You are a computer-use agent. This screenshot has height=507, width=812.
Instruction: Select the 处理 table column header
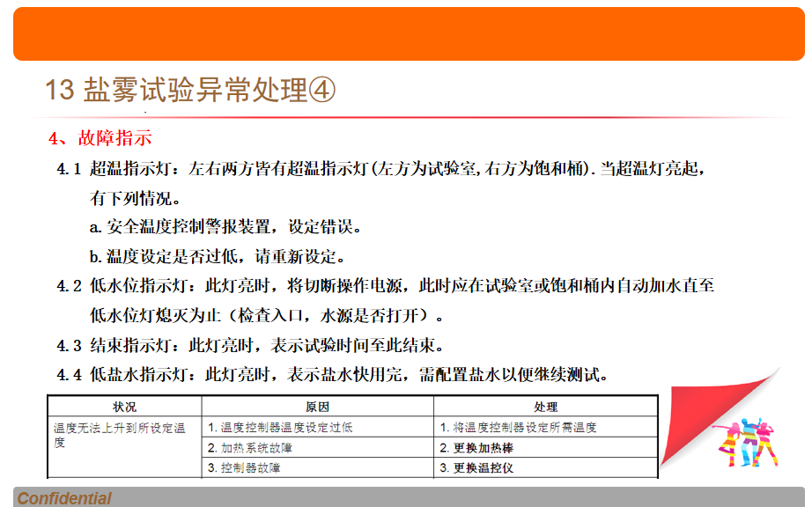click(546, 408)
